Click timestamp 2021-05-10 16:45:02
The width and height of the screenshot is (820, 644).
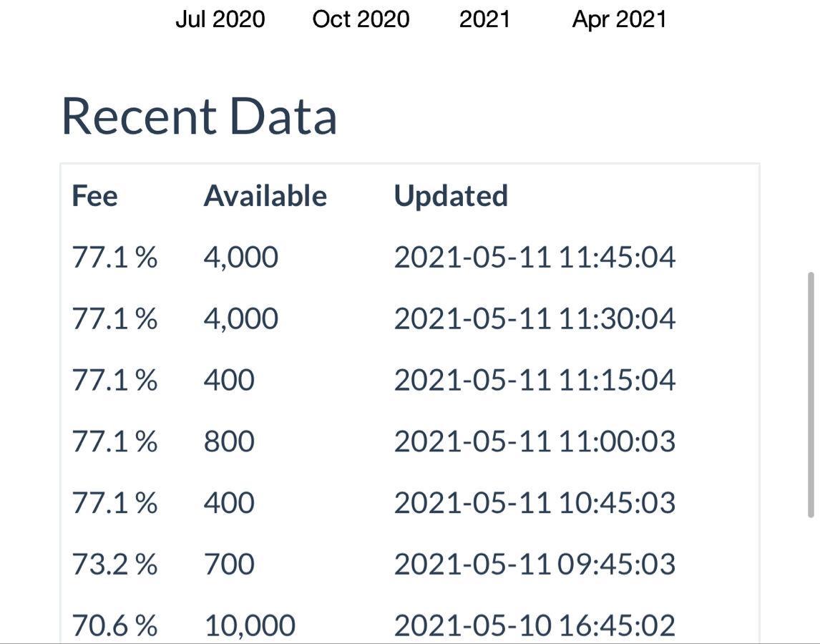point(535,625)
